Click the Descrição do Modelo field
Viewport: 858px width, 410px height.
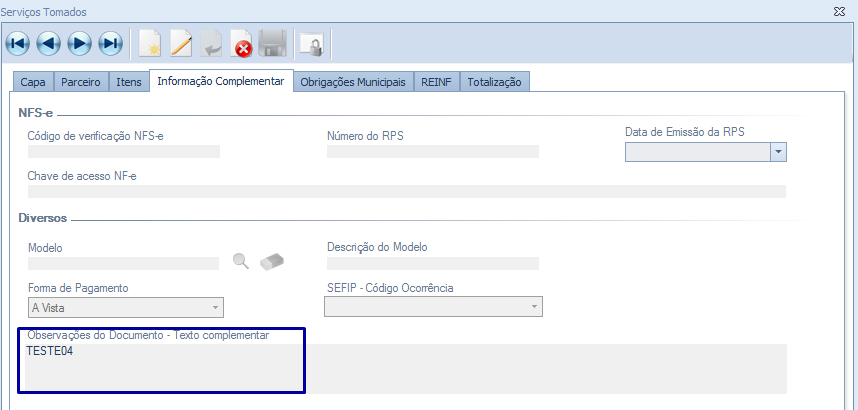click(x=433, y=263)
